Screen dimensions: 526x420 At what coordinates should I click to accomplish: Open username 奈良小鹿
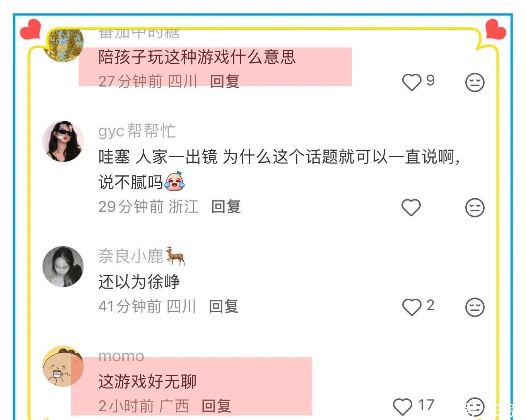pyautogui.click(x=142, y=256)
